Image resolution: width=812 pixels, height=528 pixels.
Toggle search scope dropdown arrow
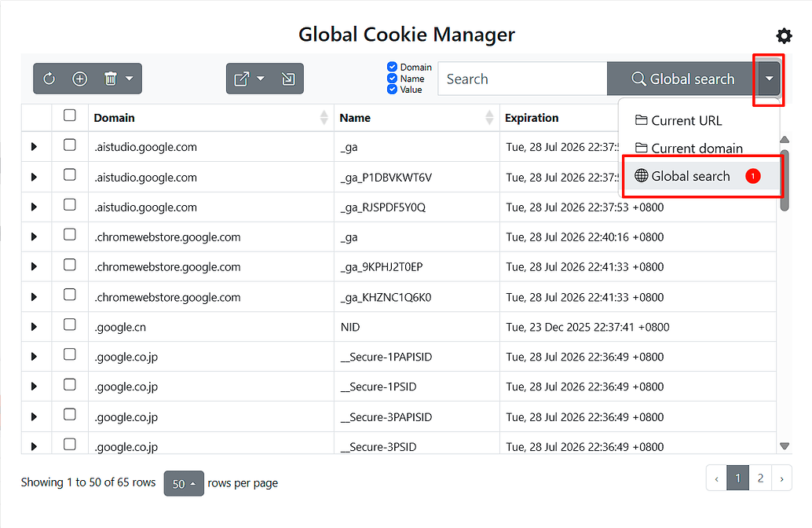click(770, 79)
